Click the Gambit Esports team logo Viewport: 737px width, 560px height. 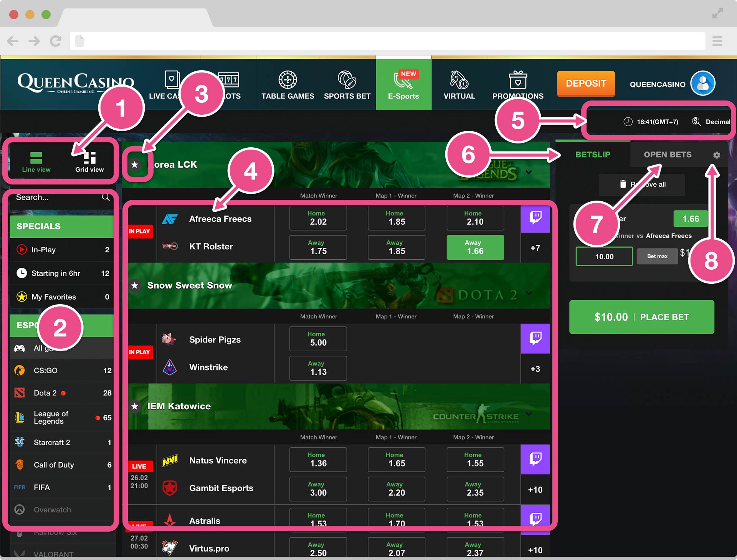(170, 488)
